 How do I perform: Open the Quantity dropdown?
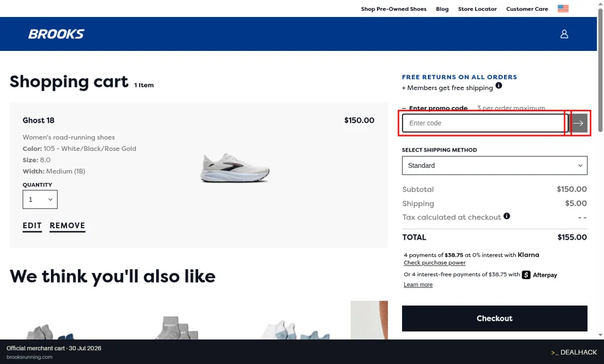[40, 199]
